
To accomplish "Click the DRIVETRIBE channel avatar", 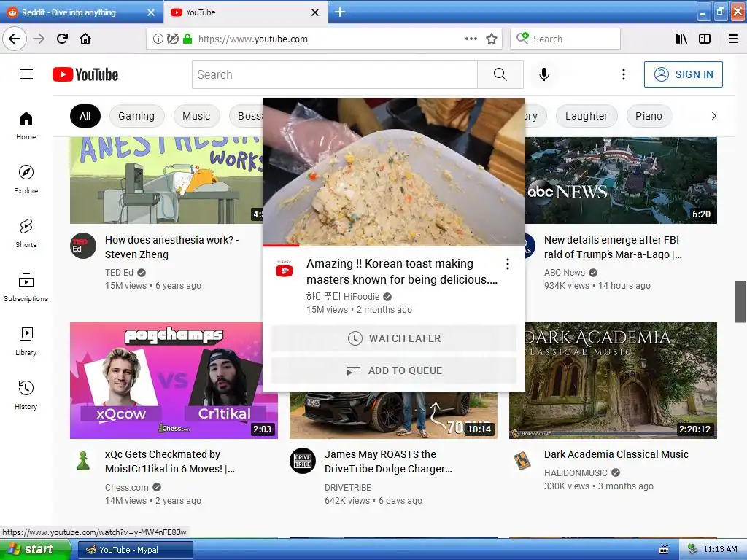I will click(303, 461).
